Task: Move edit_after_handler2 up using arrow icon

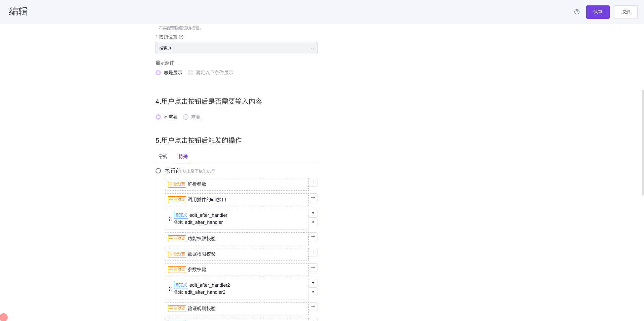Action: [313, 292]
